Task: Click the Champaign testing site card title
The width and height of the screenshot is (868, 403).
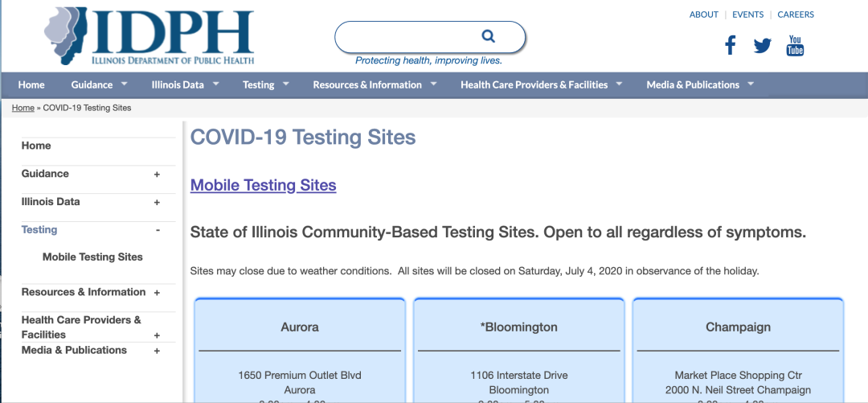Action: (738, 327)
